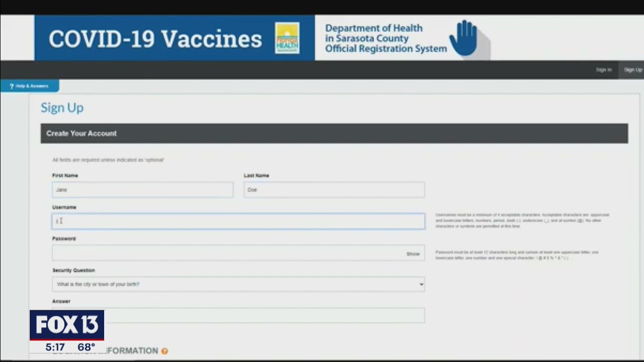Open the Security Question dropdown

pos(238,284)
